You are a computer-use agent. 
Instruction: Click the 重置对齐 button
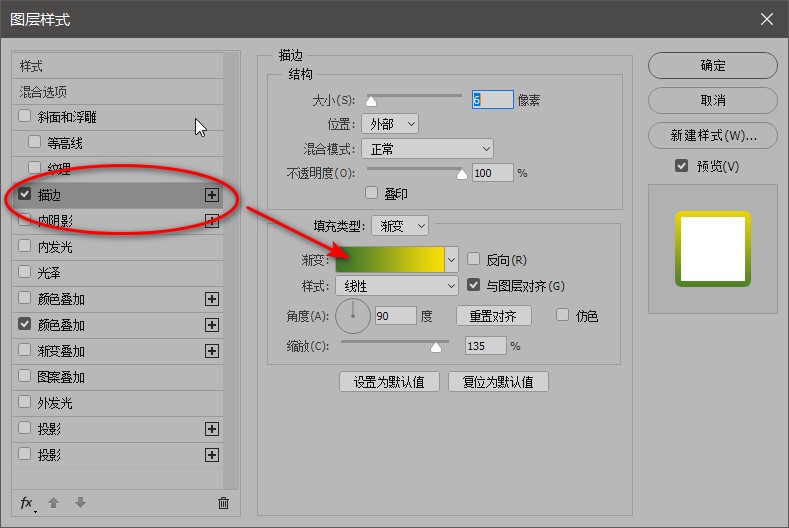click(x=493, y=316)
